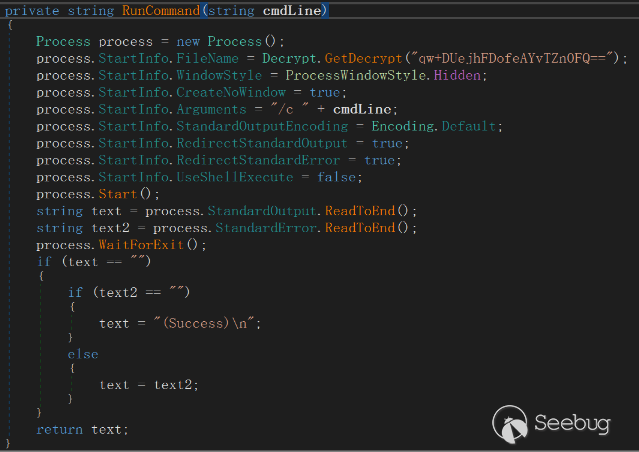Click the WindowStyle property name after StartInfo
639x452 pixels.
click(x=219, y=75)
